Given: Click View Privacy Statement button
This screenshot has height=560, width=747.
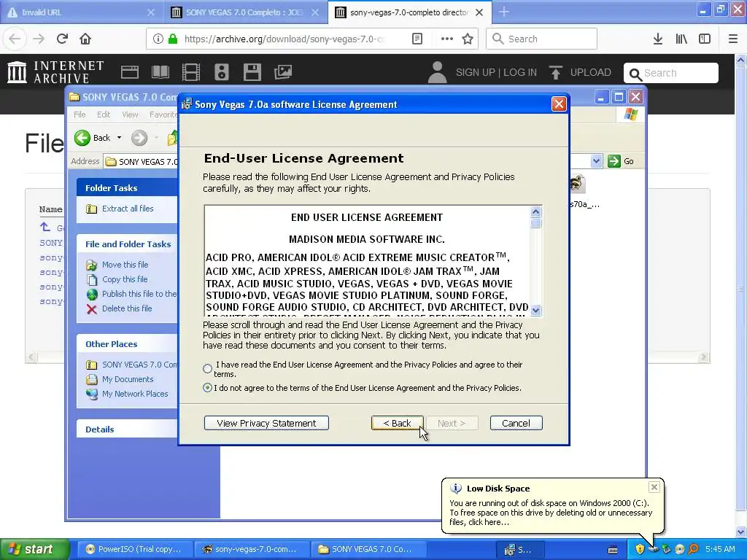Looking at the screenshot, I should (266, 423).
